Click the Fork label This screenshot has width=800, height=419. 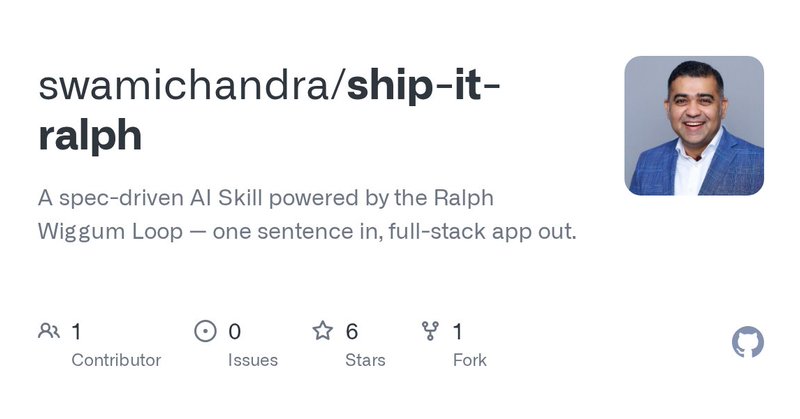click(470, 360)
